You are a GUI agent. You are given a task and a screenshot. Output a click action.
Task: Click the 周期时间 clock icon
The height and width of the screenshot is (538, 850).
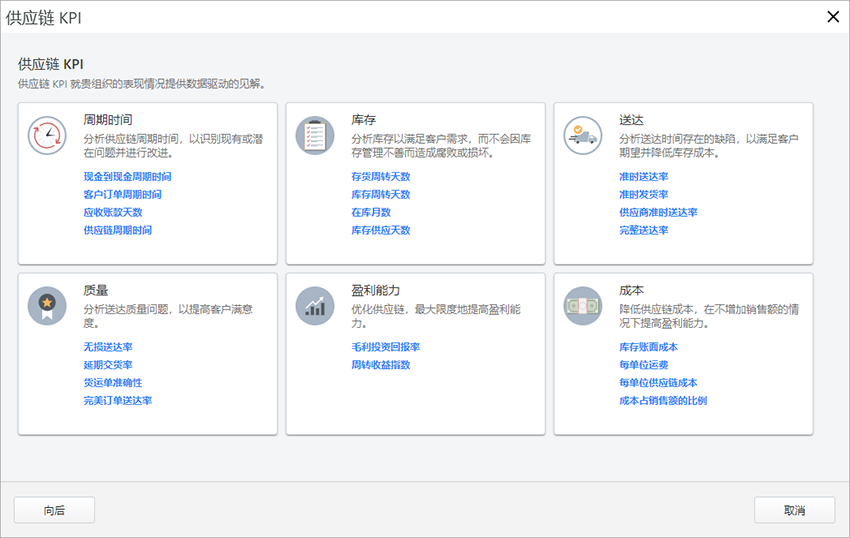pyautogui.click(x=47, y=135)
